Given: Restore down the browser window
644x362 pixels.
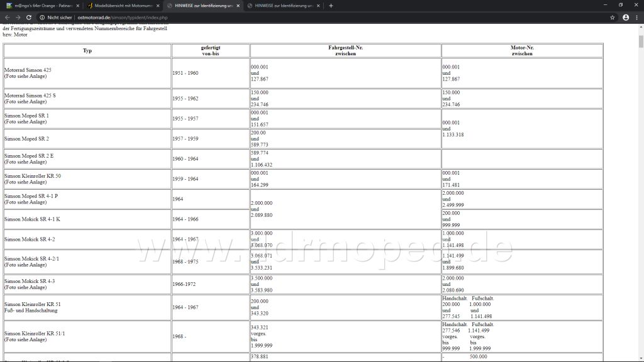Looking at the screenshot, I should [621, 5].
